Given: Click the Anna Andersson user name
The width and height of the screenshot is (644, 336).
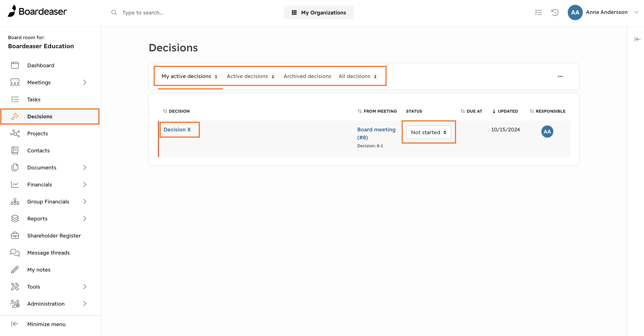Looking at the screenshot, I should [607, 12].
